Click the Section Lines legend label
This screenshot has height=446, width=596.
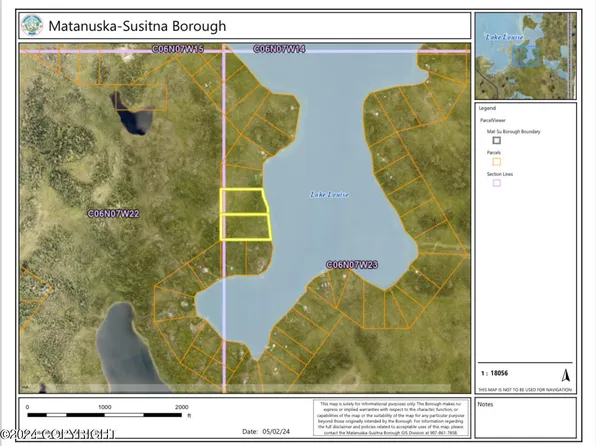point(500,174)
